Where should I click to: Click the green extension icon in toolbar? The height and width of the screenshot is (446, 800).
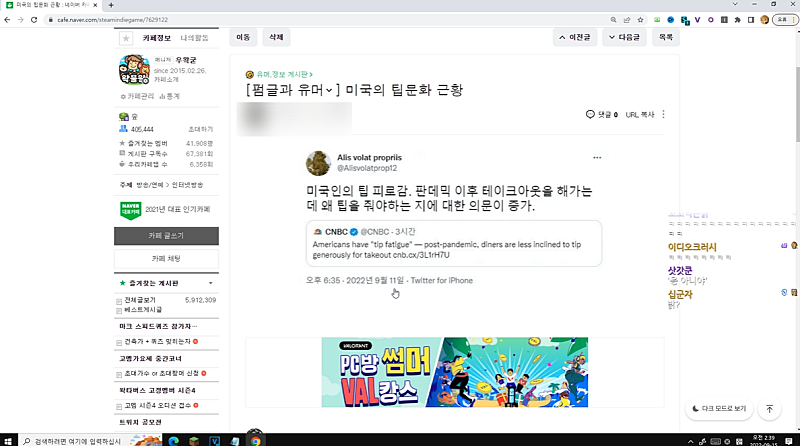[x=657, y=19]
